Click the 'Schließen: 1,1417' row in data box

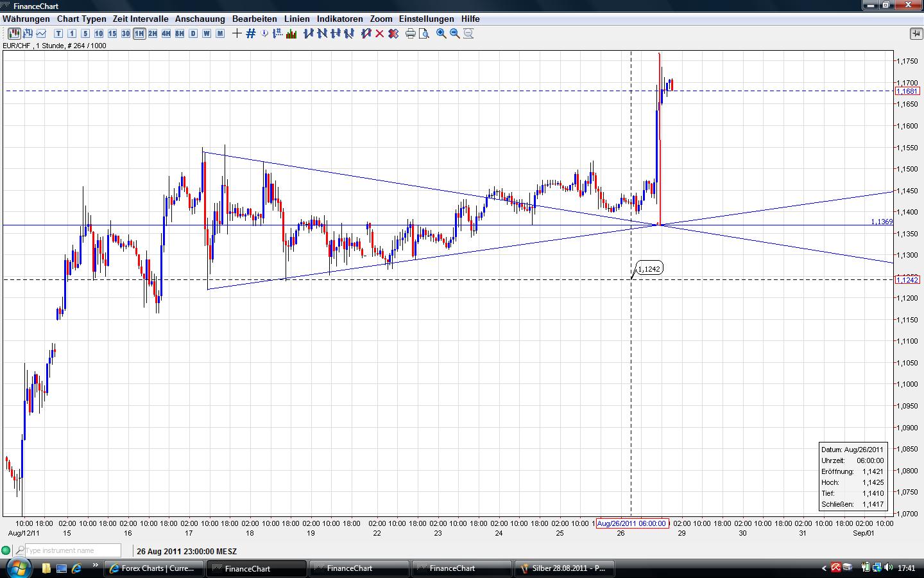click(853, 504)
